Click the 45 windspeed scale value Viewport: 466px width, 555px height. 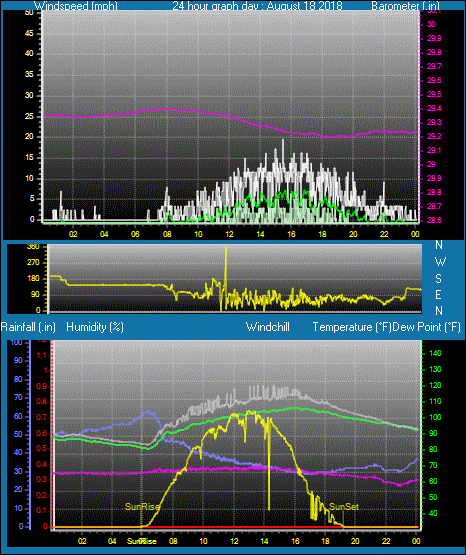tap(29, 34)
